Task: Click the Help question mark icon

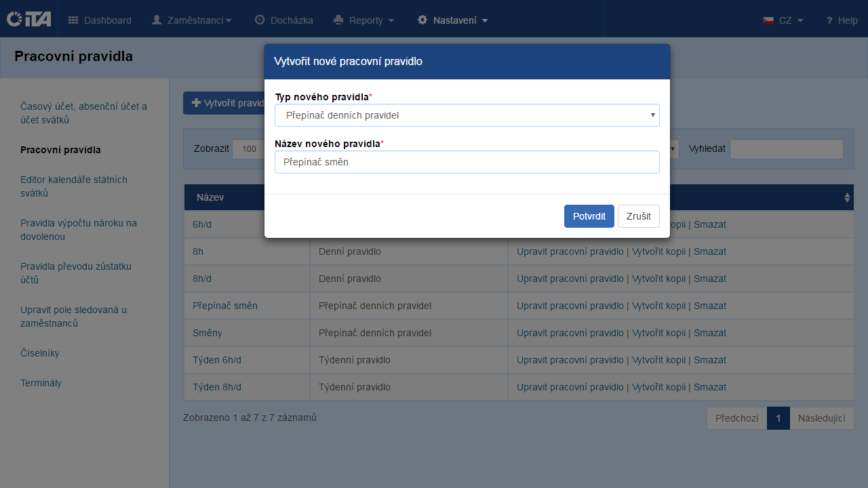Action: (x=829, y=21)
